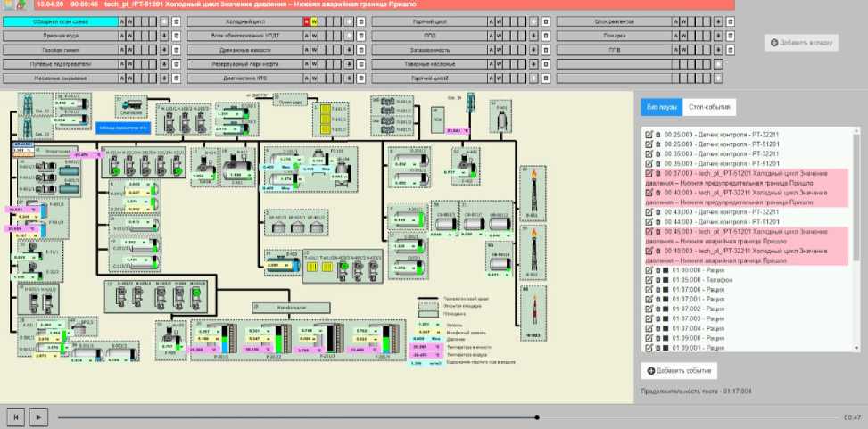Delete the 01:05:000 Телефон event via trash icon
The height and width of the screenshot is (429, 868).
click(x=657, y=278)
